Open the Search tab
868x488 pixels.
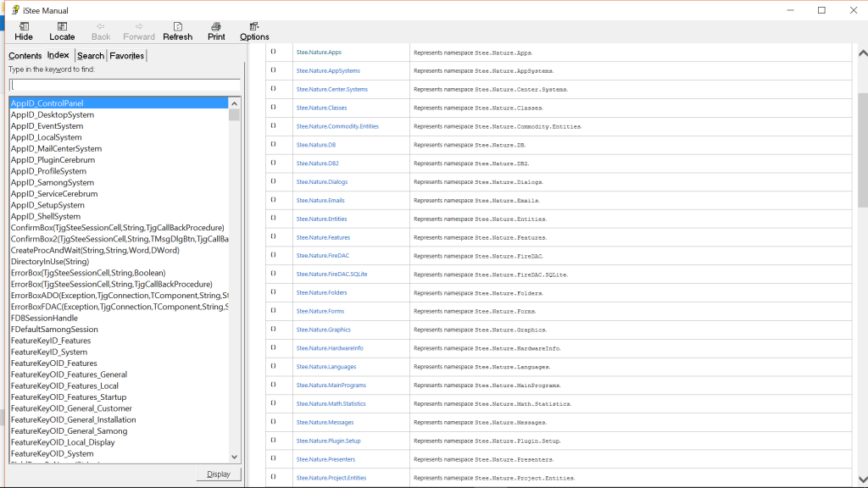[x=91, y=56]
